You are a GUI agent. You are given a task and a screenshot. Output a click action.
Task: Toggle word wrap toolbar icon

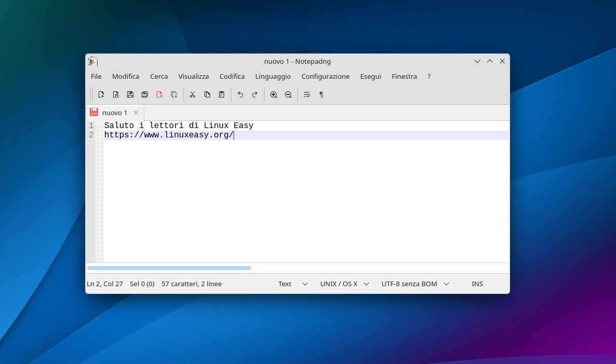[307, 95]
